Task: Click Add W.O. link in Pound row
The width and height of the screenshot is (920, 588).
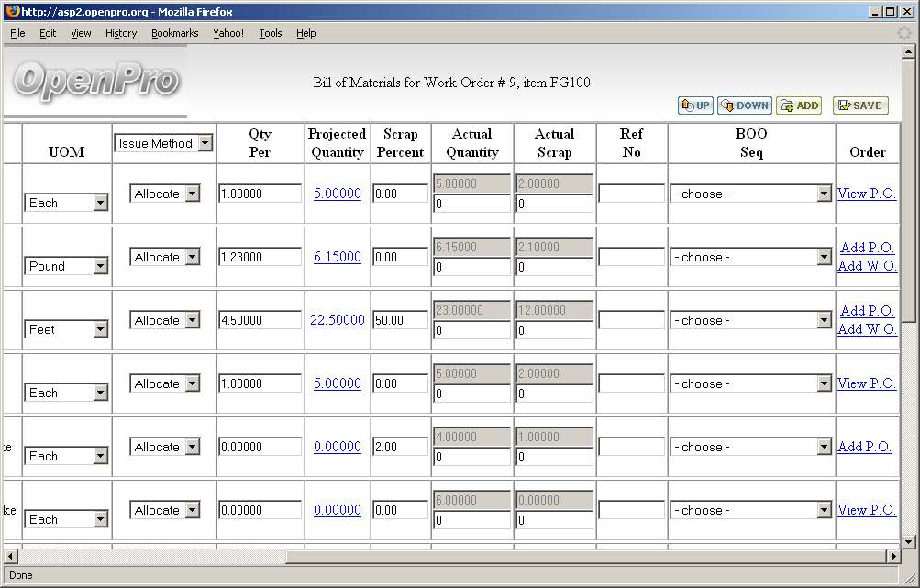Action: click(866, 266)
